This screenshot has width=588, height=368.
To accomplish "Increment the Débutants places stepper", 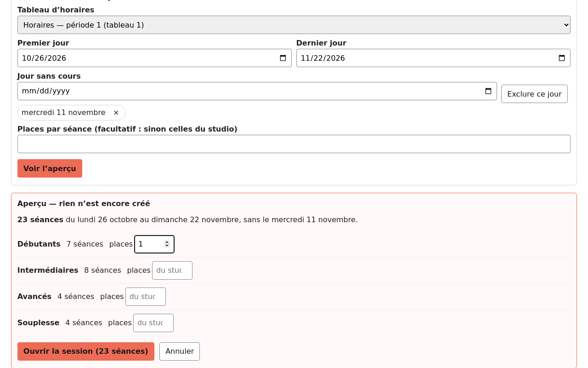I will (167, 241).
